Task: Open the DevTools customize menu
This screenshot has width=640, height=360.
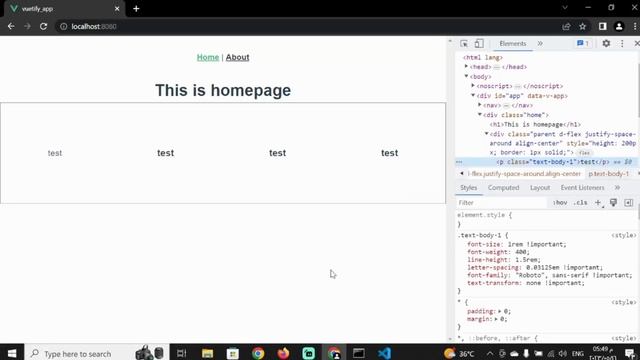Action: pyautogui.click(x=622, y=43)
